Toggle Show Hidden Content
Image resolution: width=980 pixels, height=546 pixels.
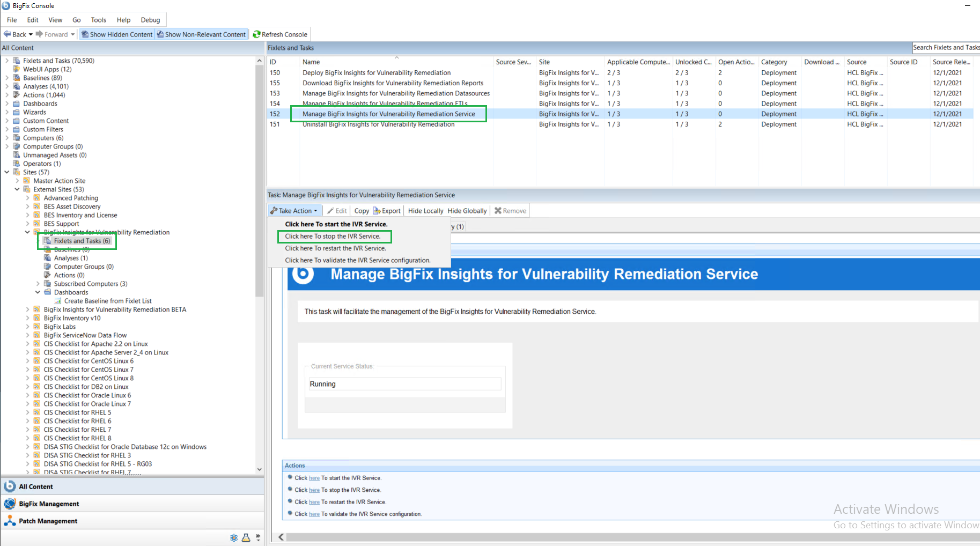coord(117,34)
